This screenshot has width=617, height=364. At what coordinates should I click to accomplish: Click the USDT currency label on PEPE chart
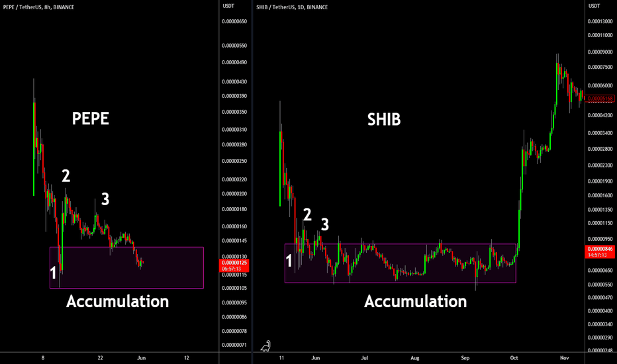(x=228, y=6)
